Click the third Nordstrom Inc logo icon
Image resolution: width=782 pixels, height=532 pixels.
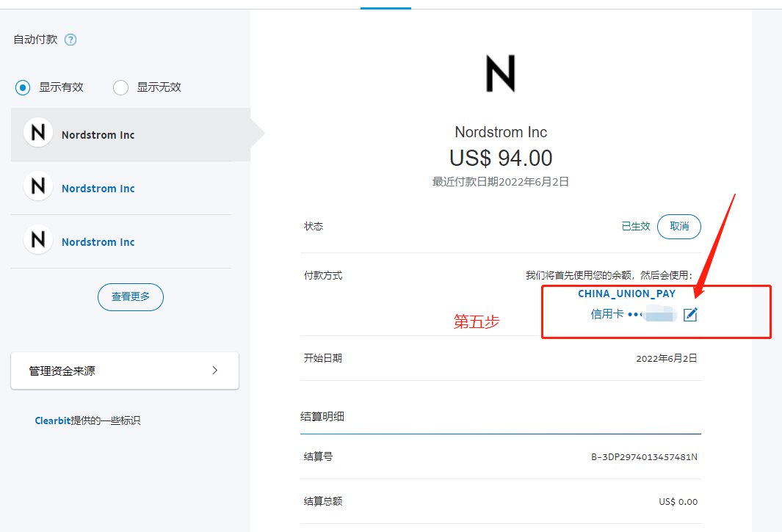(x=37, y=240)
